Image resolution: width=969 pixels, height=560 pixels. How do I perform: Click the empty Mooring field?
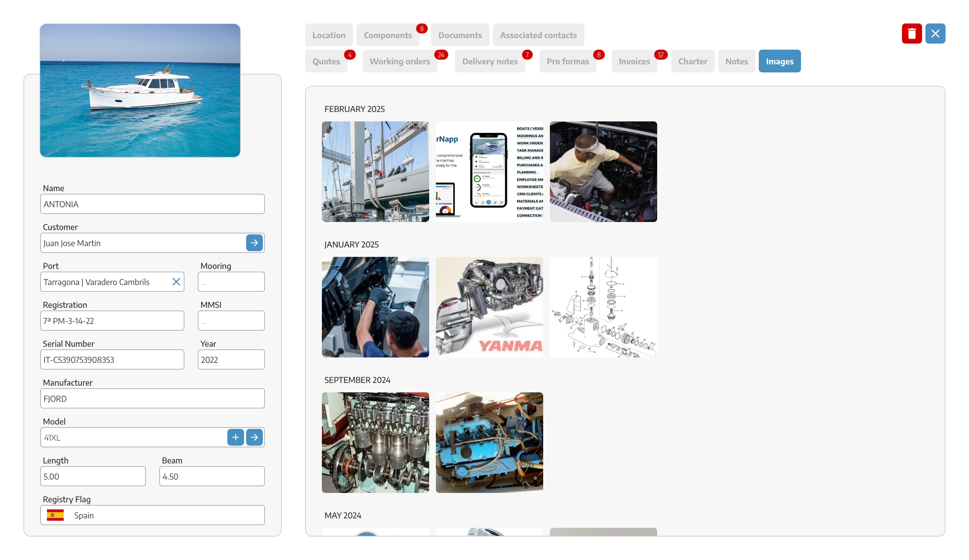[x=231, y=282]
